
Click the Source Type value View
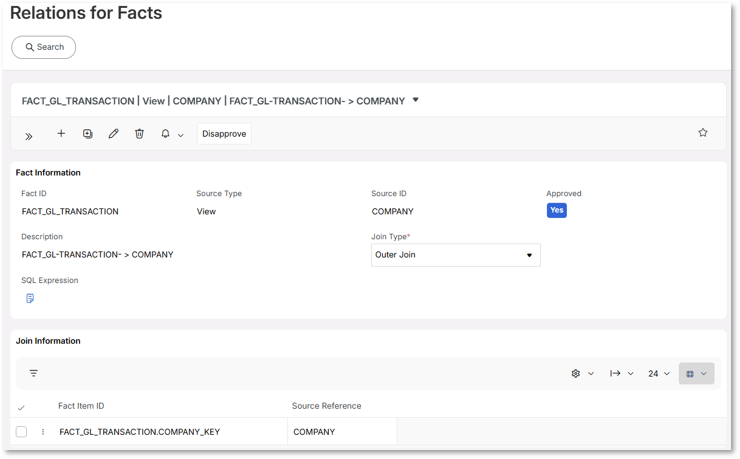[206, 211]
